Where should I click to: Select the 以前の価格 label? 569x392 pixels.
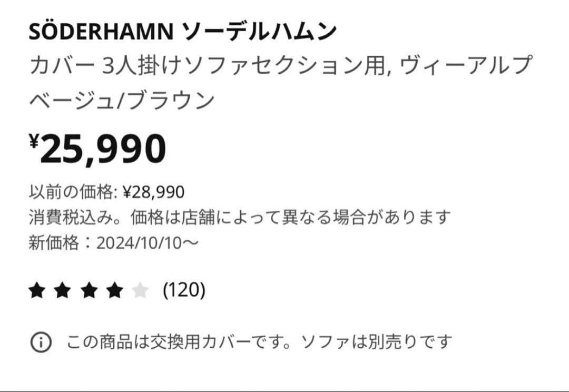[71, 192]
